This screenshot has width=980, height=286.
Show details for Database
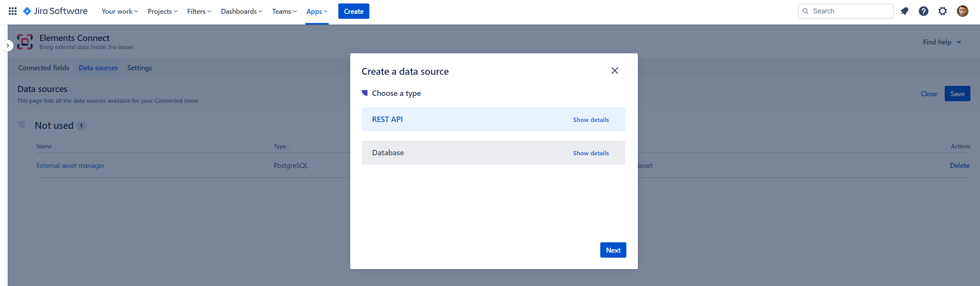tap(591, 153)
